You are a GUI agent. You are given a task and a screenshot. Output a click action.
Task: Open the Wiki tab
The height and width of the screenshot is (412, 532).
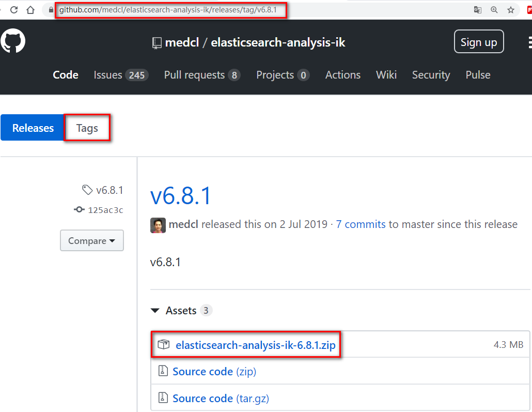point(386,75)
